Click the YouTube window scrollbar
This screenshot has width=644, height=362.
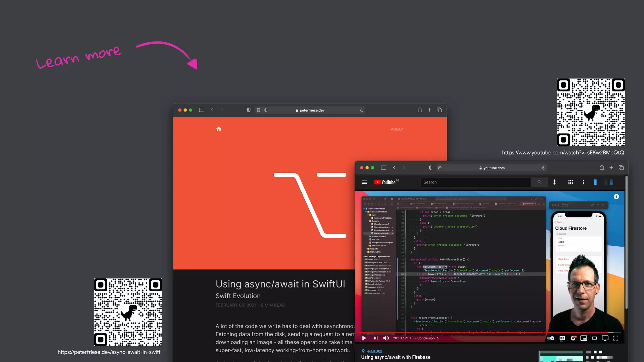(626, 242)
